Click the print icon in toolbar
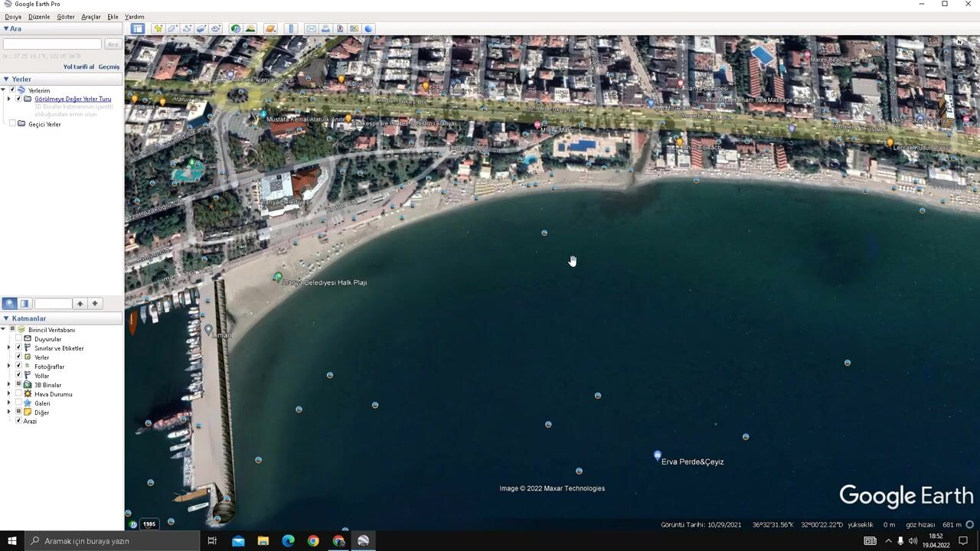980x551 pixels. point(325,28)
